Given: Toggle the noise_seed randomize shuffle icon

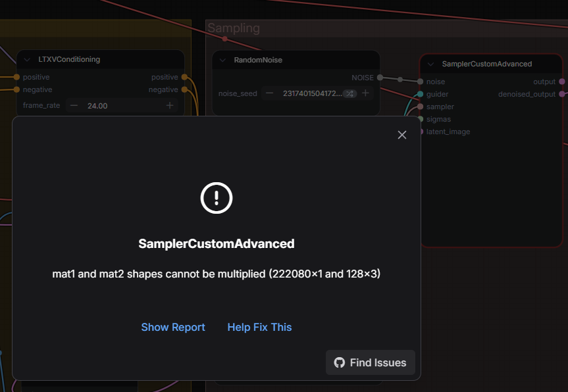Looking at the screenshot, I should 349,94.
